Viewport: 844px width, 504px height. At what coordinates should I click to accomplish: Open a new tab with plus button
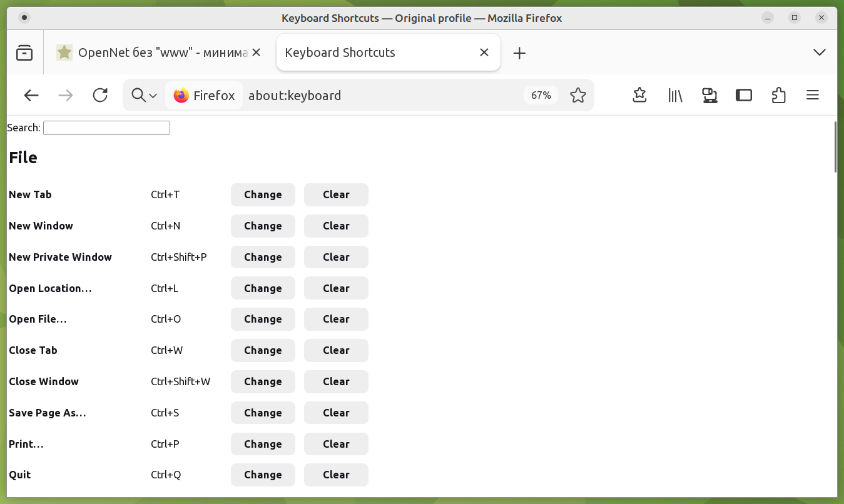[x=519, y=53]
